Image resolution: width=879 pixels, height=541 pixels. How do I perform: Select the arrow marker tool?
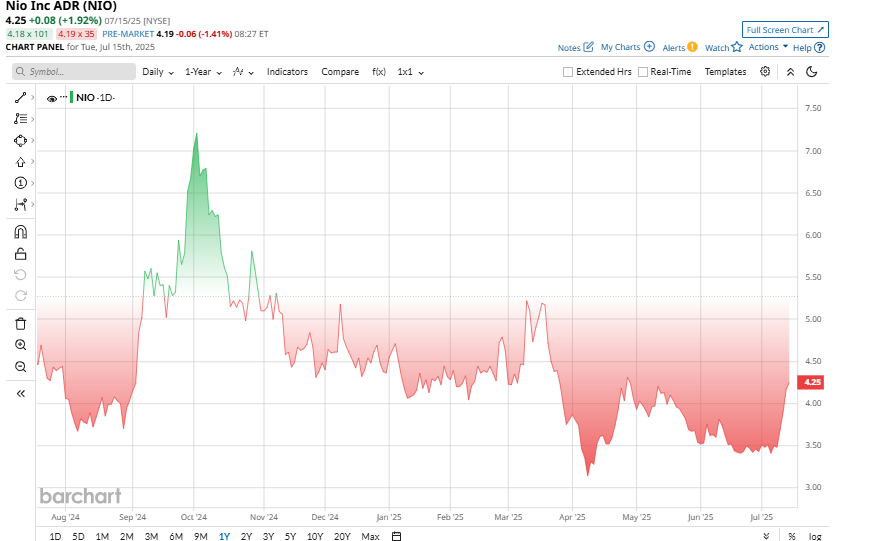click(20, 162)
